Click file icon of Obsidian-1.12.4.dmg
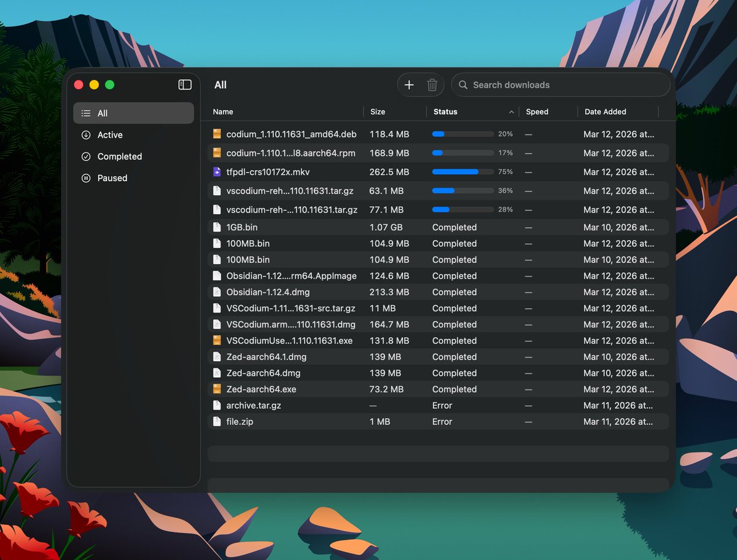 217,292
